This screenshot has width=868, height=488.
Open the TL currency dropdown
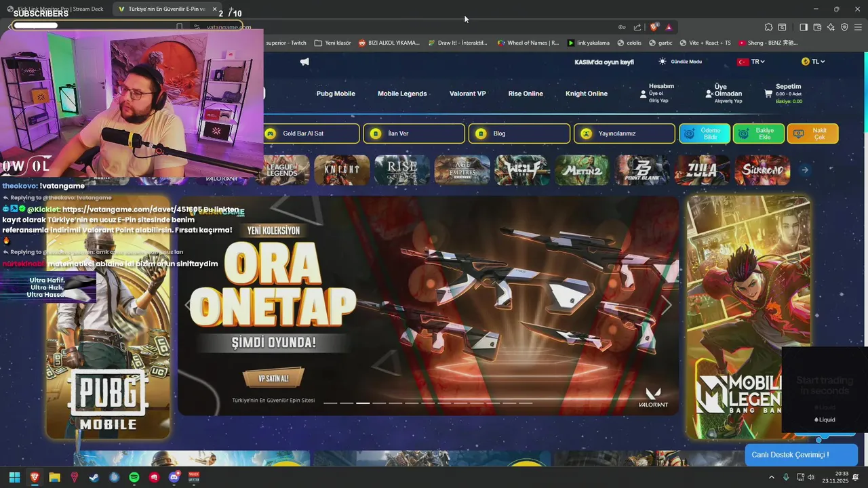[813, 62]
